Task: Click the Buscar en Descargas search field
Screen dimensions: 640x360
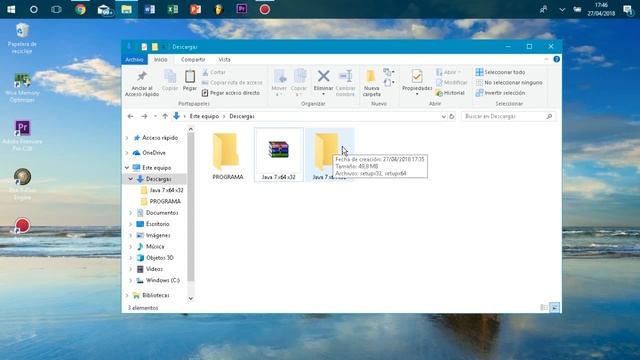Action: (509, 116)
